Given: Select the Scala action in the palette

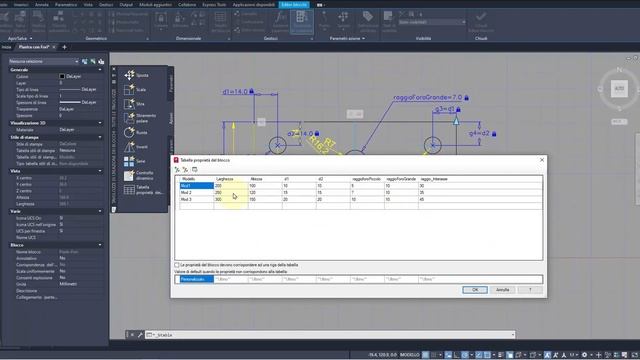Looking at the screenshot, I should (135, 89).
